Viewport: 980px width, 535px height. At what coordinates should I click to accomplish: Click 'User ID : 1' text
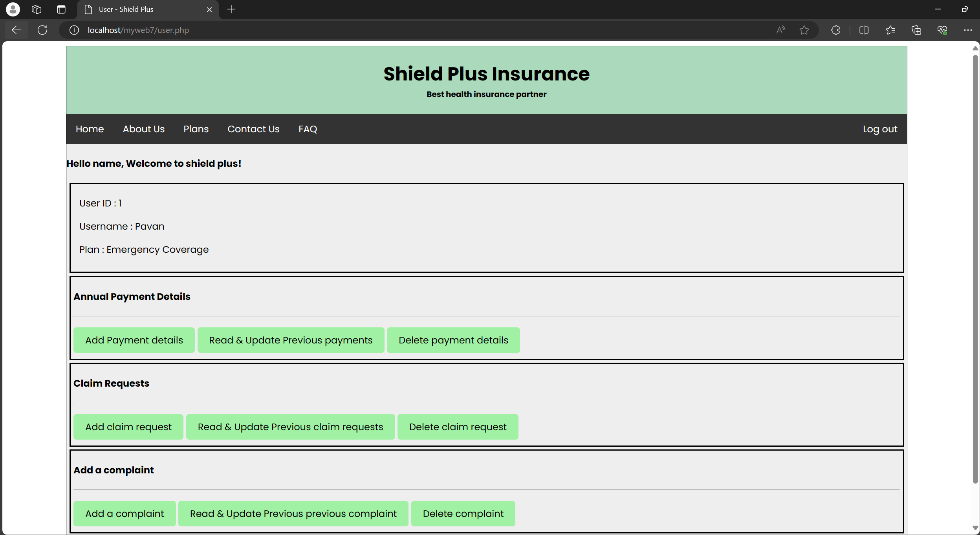(x=100, y=203)
